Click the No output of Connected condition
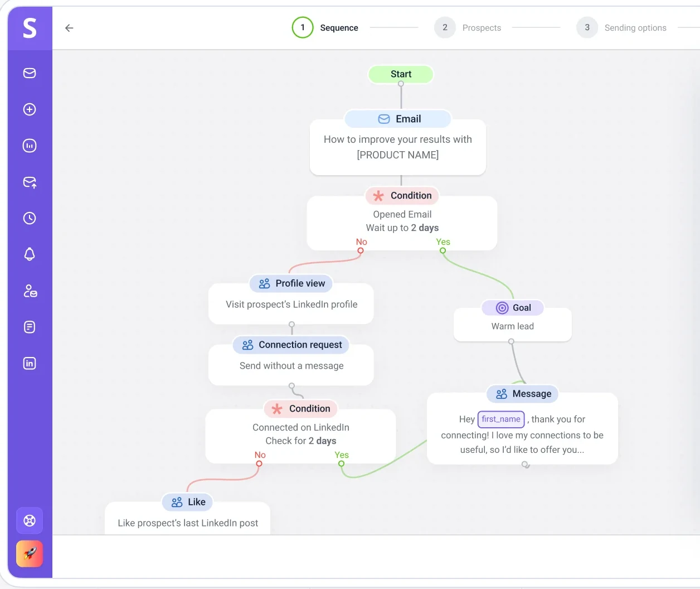The image size is (700, 589). click(259, 464)
